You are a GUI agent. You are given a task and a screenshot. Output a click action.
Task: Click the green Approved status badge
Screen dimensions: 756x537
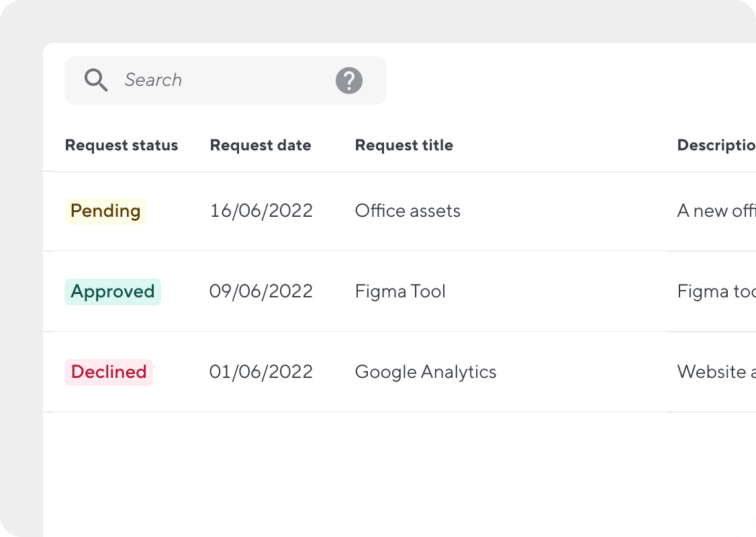tap(112, 291)
